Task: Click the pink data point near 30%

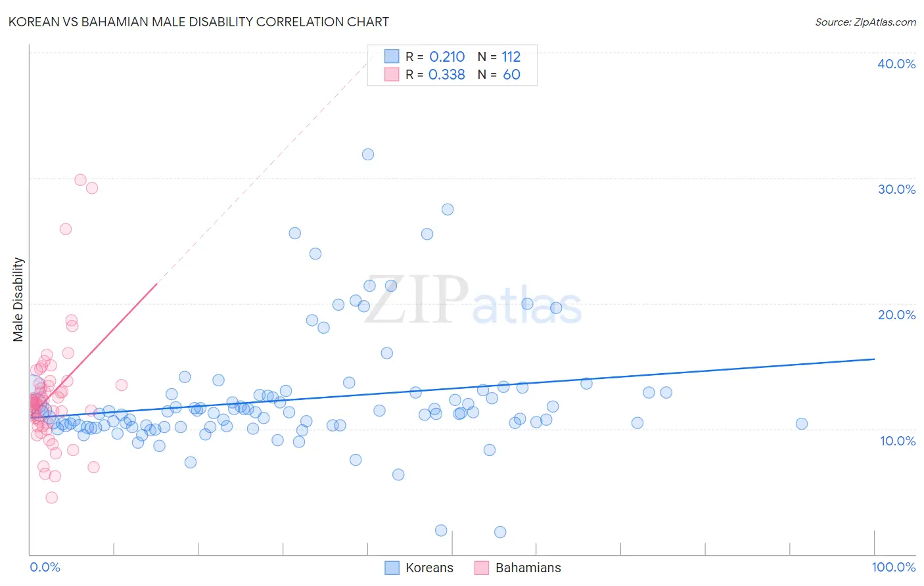Action: pyautogui.click(x=80, y=179)
